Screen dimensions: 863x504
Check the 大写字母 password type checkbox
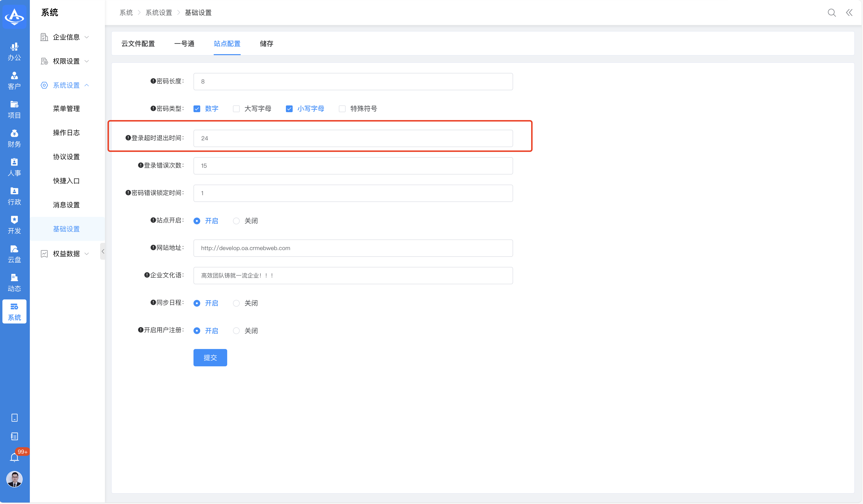pos(236,109)
